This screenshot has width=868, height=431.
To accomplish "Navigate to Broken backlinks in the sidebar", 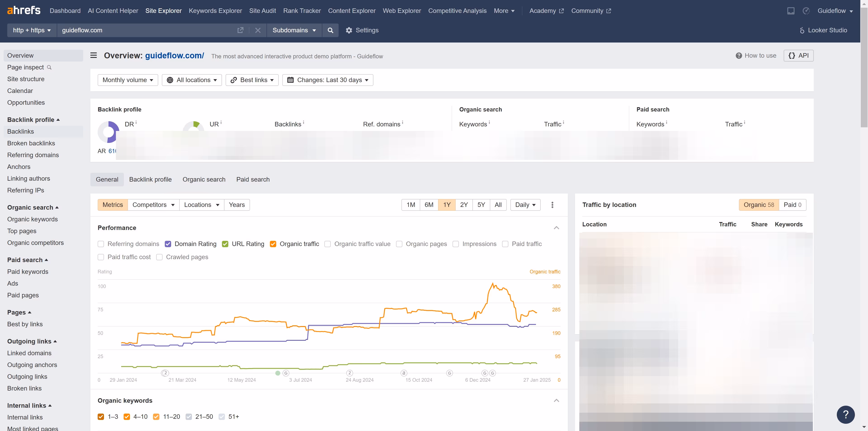I will (x=31, y=143).
